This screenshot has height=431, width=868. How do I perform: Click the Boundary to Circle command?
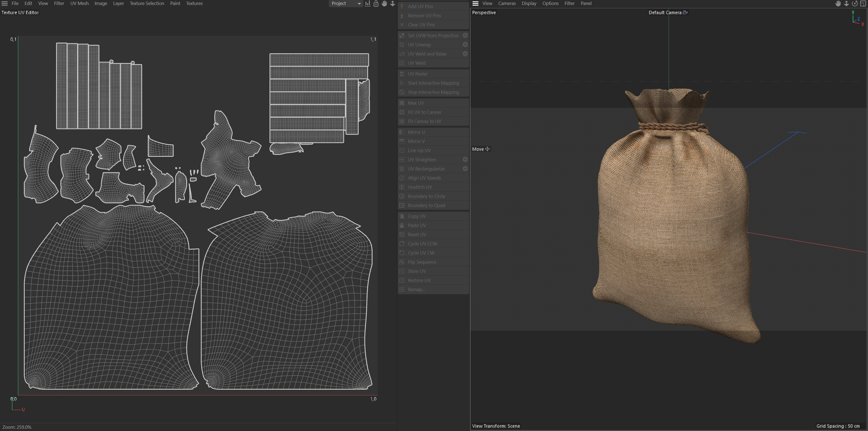[x=426, y=196]
